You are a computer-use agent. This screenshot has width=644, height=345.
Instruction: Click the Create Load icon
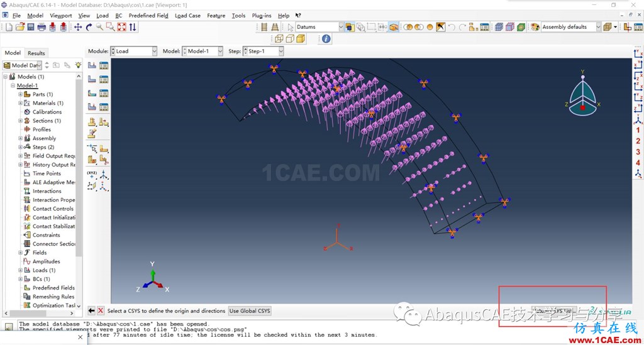(92, 65)
